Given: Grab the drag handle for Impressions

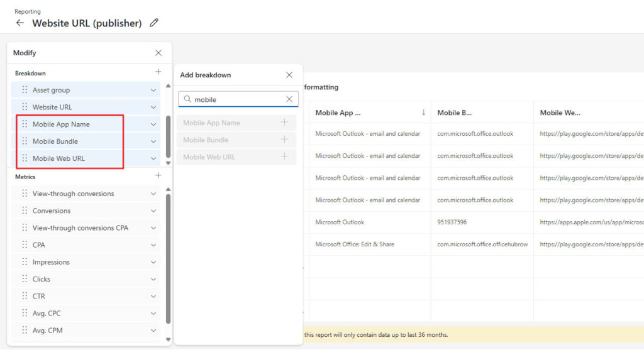Looking at the screenshot, I should (25, 262).
